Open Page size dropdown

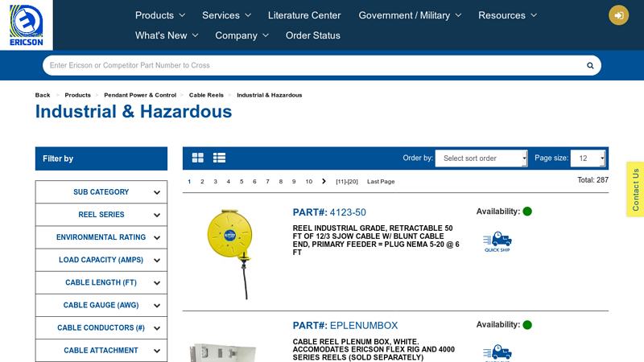tap(588, 158)
